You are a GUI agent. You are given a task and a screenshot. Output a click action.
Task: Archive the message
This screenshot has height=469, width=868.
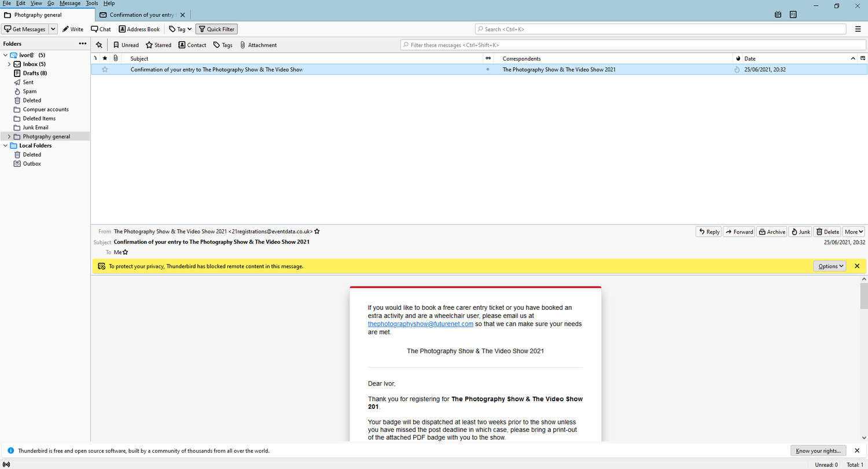coord(772,232)
